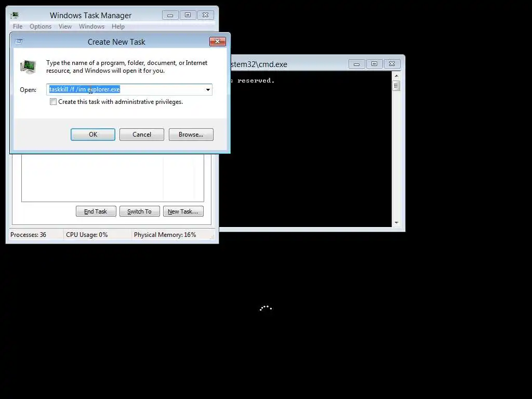532x399 pixels.
Task: Open the Help menu in Task Manager
Action: [118, 26]
